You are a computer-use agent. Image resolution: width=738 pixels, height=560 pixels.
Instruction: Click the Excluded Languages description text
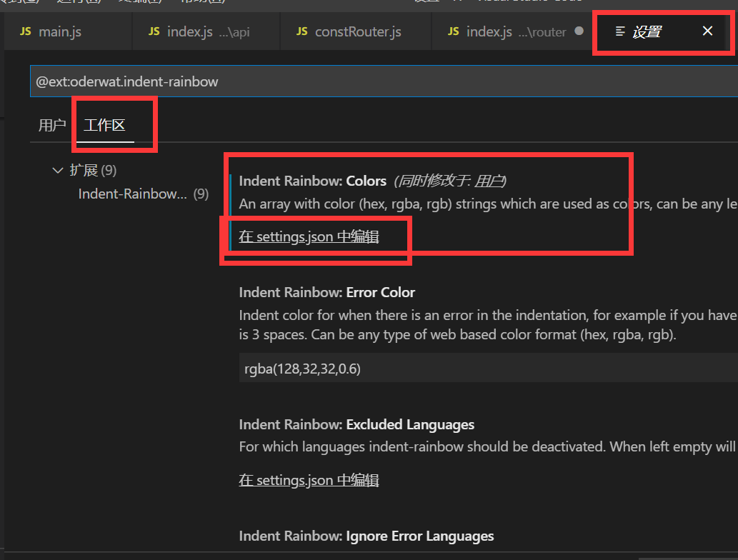(x=488, y=446)
